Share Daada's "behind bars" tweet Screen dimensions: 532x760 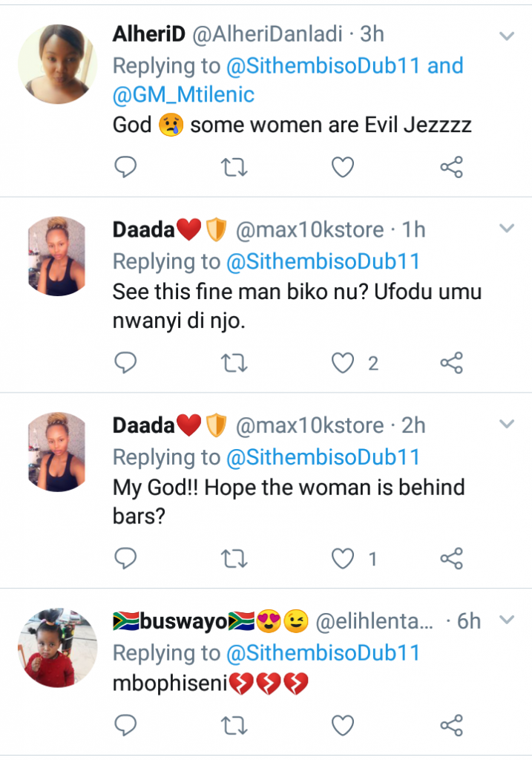click(x=451, y=558)
